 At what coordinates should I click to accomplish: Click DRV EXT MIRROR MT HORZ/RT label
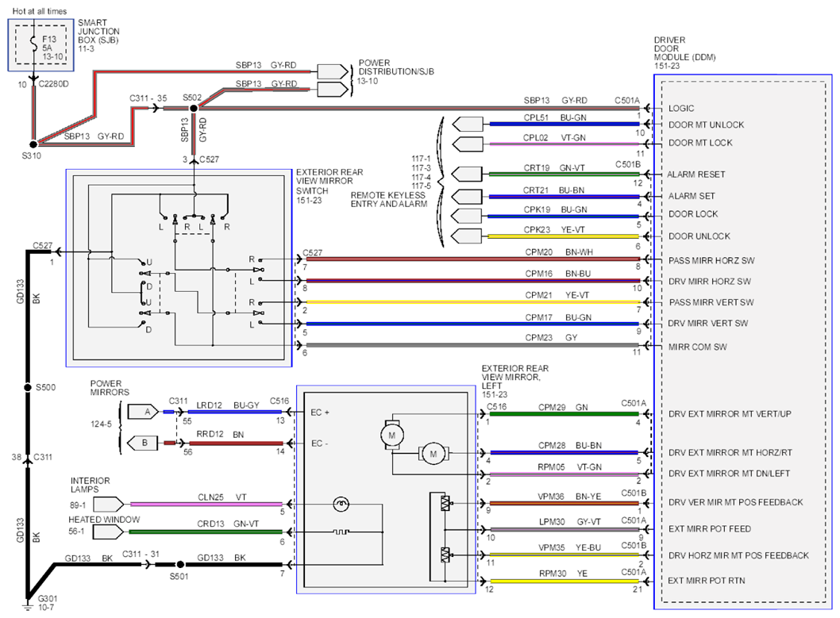point(730,453)
